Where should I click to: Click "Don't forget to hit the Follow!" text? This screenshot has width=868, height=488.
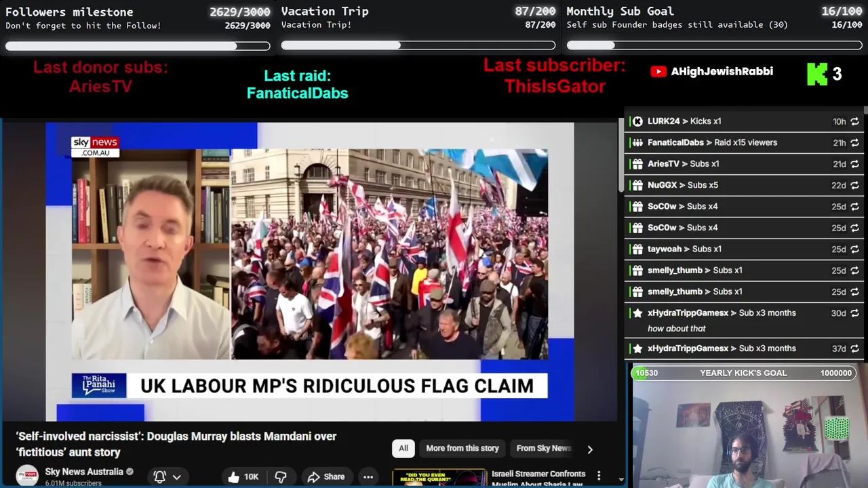pyautogui.click(x=83, y=26)
